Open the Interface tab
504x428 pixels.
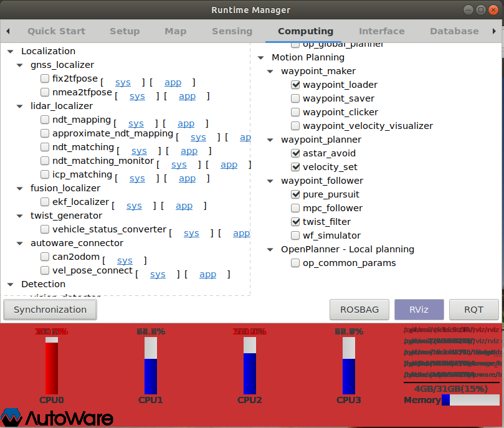click(381, 31)
